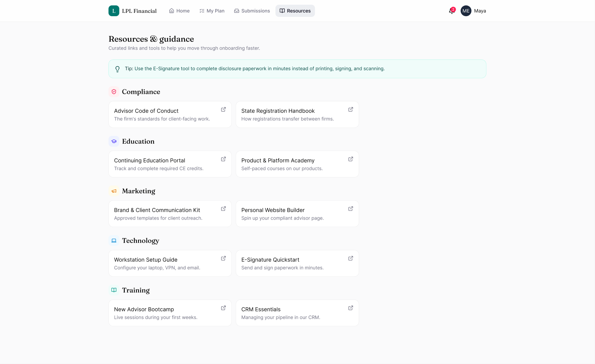Select the Resources tab
The height and width of the screenshot is (364, 595).
tap(295, 11)
